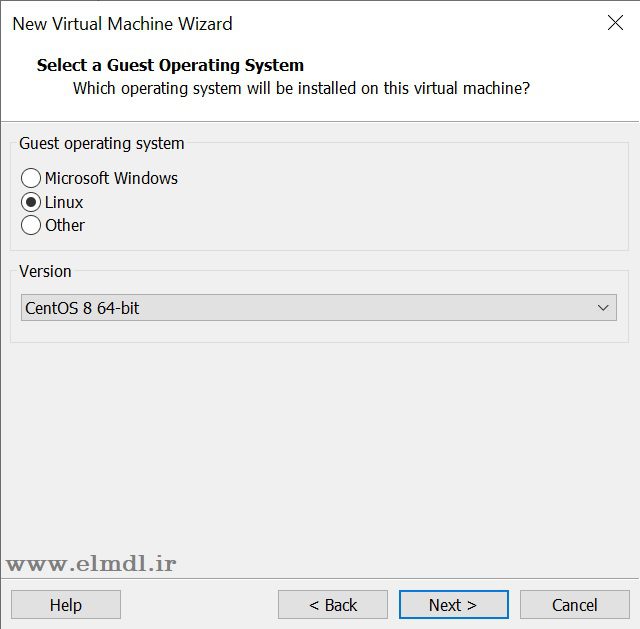
Task: Choose the Linux radio button
Action: [31, 202]
